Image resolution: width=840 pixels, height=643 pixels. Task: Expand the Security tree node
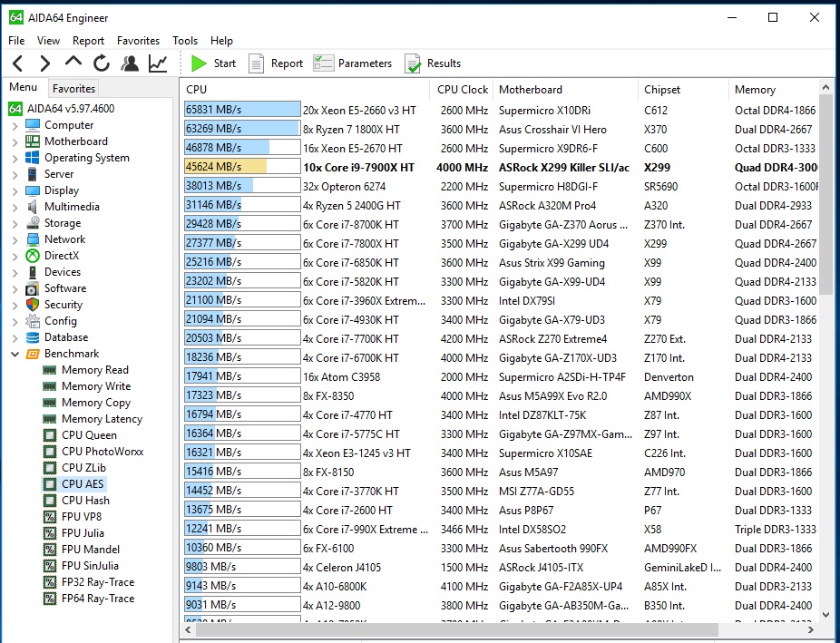click(x=15, y=305)
